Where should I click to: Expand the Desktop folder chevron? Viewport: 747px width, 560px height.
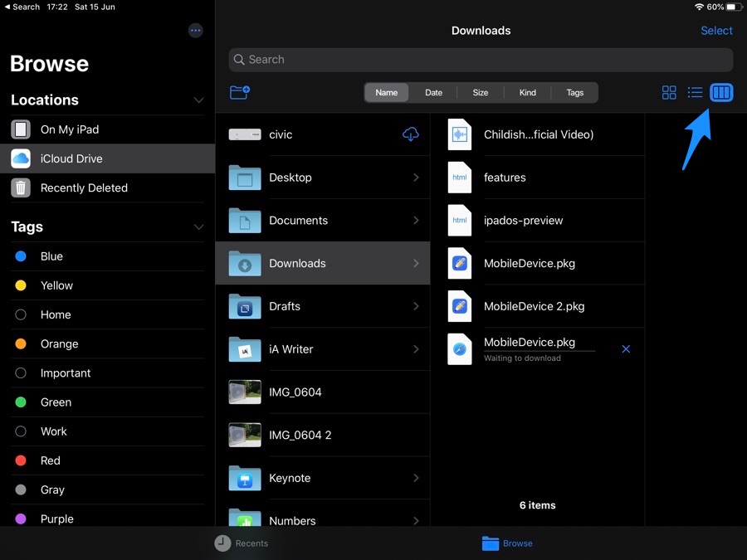[x=416, y=178]
